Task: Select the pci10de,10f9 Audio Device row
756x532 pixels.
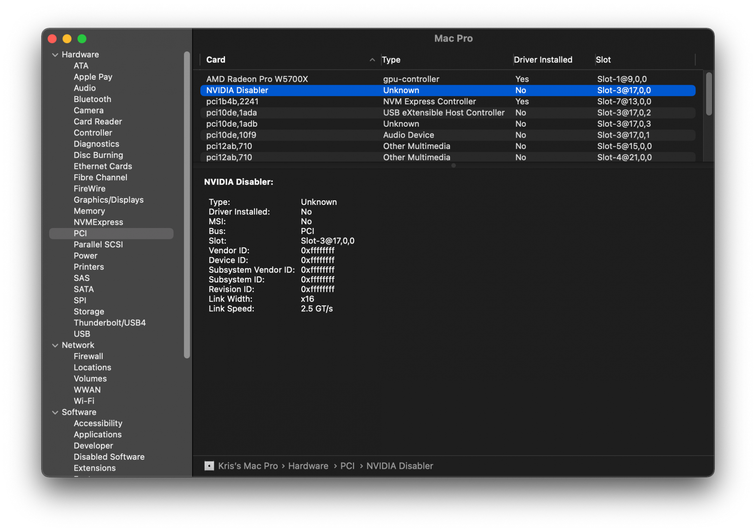Action: point(231,135)
